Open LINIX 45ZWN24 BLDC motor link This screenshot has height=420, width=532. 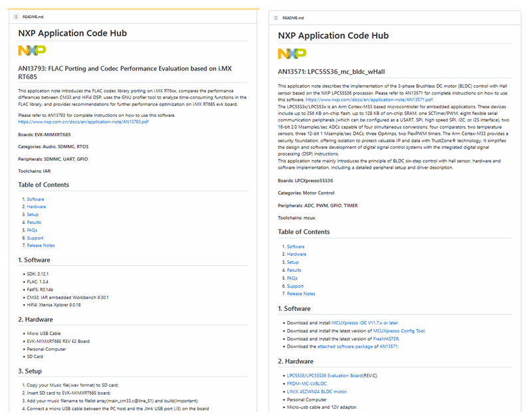(x=317, y=391)
